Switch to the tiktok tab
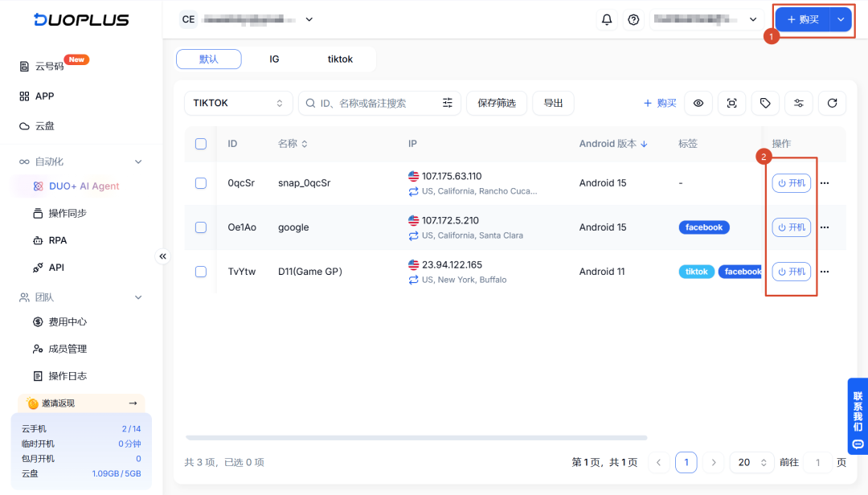Screen dimensions: 868x495 coord(340,59)
